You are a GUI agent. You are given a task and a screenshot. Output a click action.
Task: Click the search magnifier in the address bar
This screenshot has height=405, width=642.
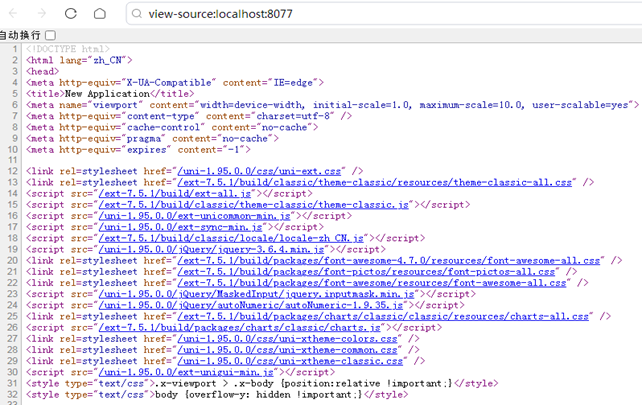(137, 14)
